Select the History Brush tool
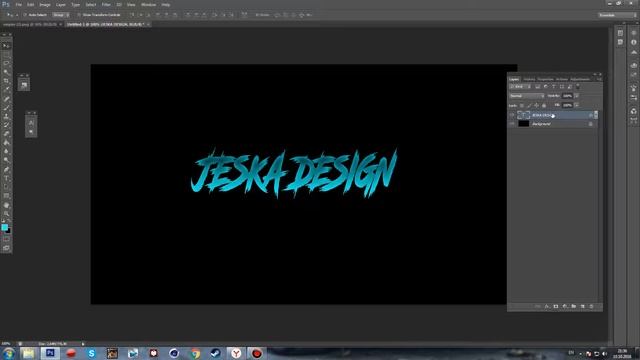The height and width of the screenshot is (360, 640). 6,125
